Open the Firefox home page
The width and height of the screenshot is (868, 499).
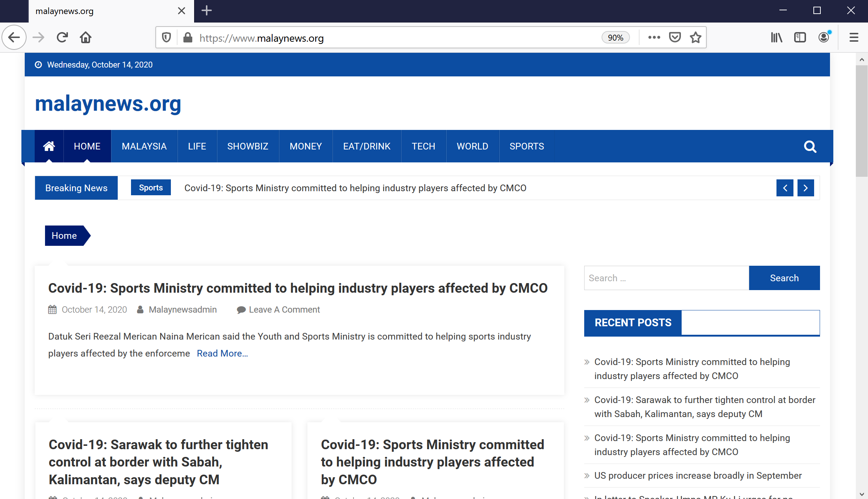pyautogui.click(x=86, y=37)
